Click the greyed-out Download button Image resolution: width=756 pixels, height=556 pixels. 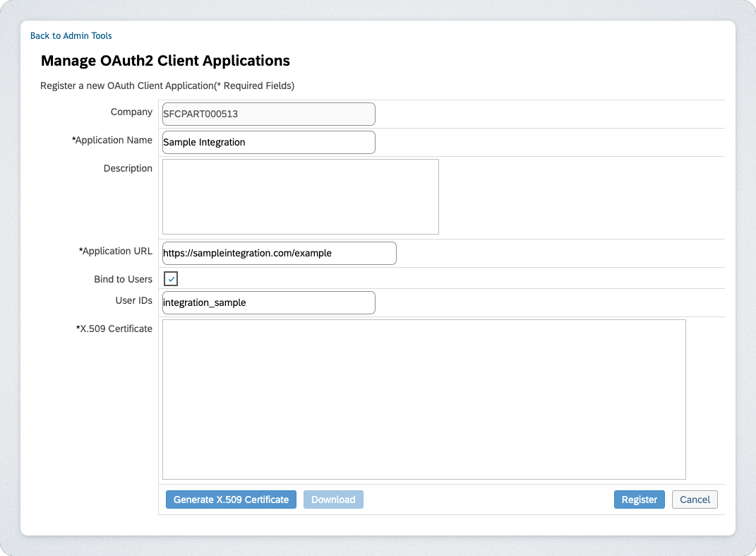pos(333,499)
